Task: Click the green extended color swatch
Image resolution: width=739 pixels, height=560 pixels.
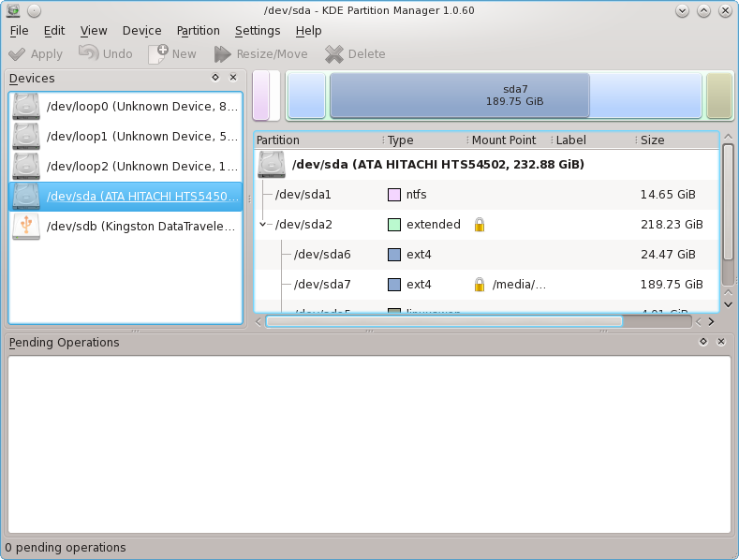Action: tap(394, 225)
